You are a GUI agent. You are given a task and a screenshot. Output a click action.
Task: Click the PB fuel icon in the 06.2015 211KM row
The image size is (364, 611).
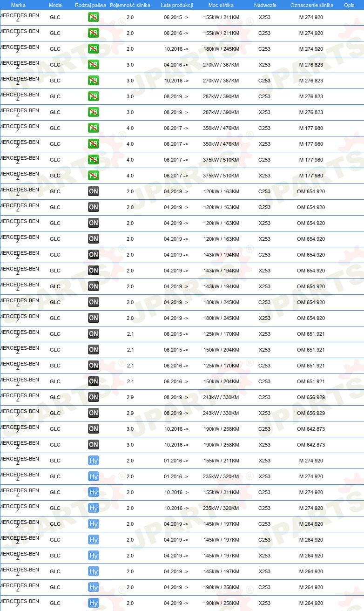tap(94, 18)
